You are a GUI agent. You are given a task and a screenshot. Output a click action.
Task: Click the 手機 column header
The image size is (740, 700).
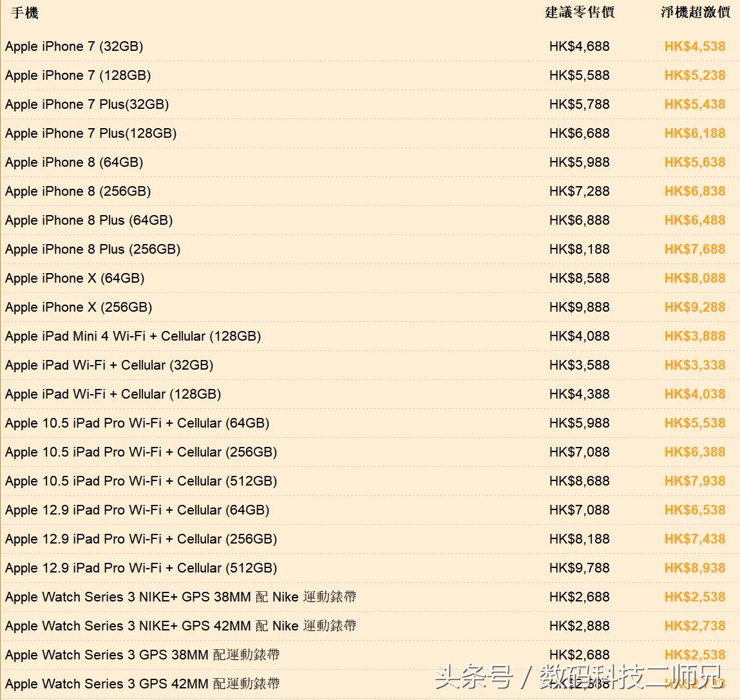tap(24, 13)
